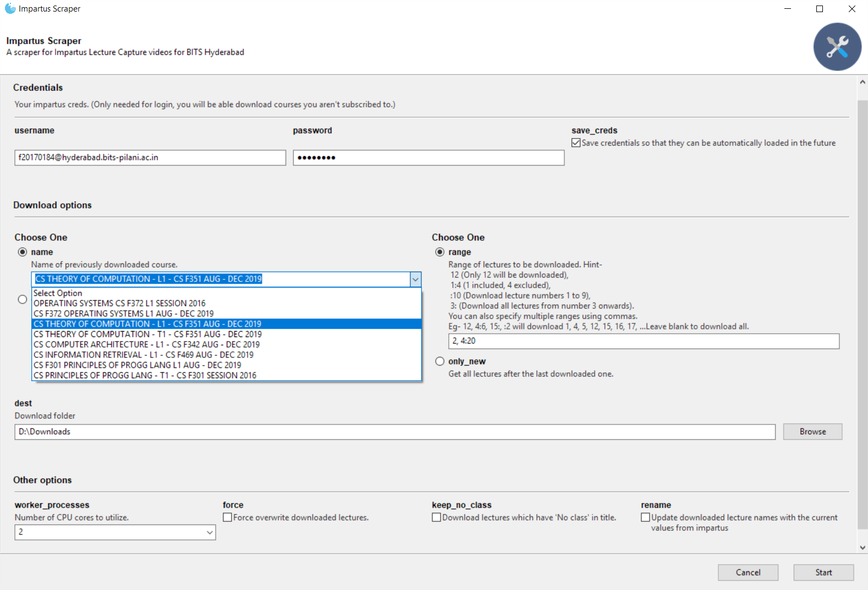Click the 'Name of previously downloaded course.' text
868x590 pixels.
[104, 264]
